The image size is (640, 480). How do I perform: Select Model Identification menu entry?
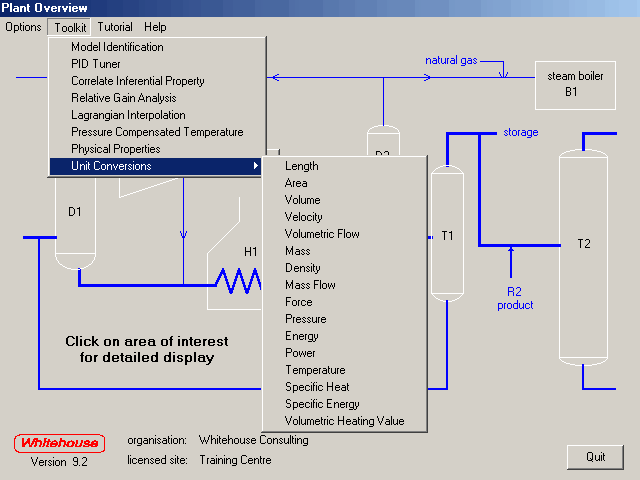click(x=117, y=47)
